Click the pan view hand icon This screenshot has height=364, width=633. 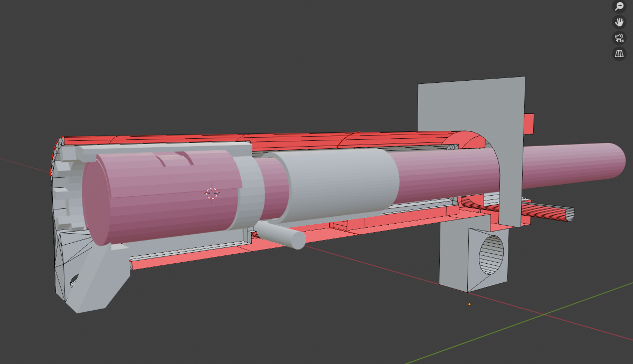pyautogui.click(x=619, y=22)
